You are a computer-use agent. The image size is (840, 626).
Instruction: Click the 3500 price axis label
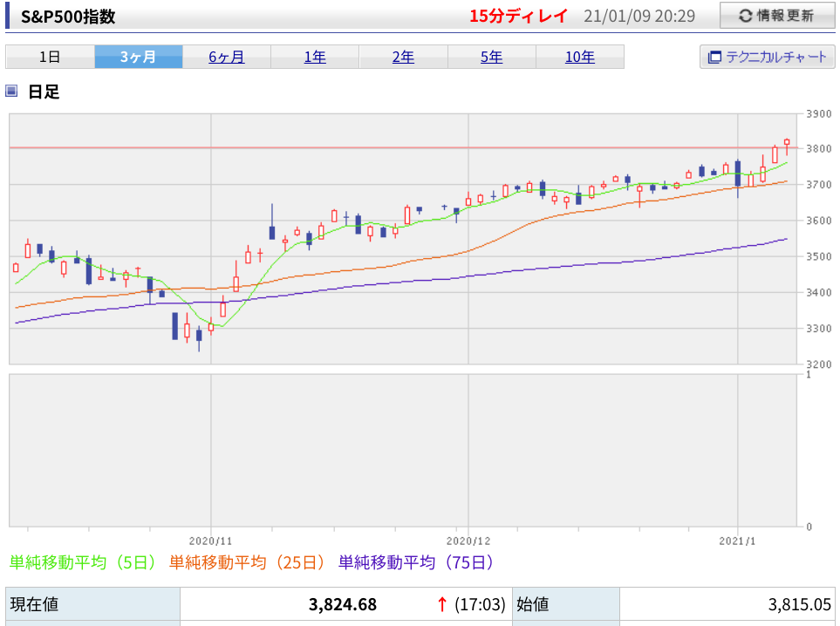click(818, 256)
